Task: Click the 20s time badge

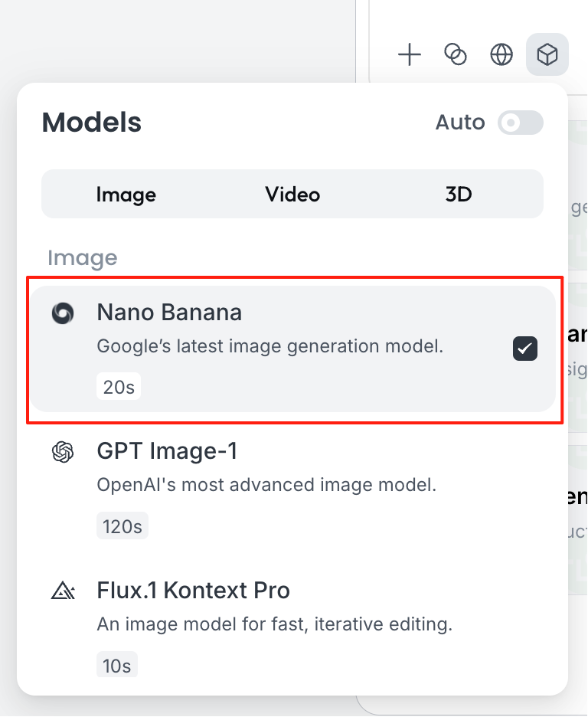Action: tap(119, 387)
